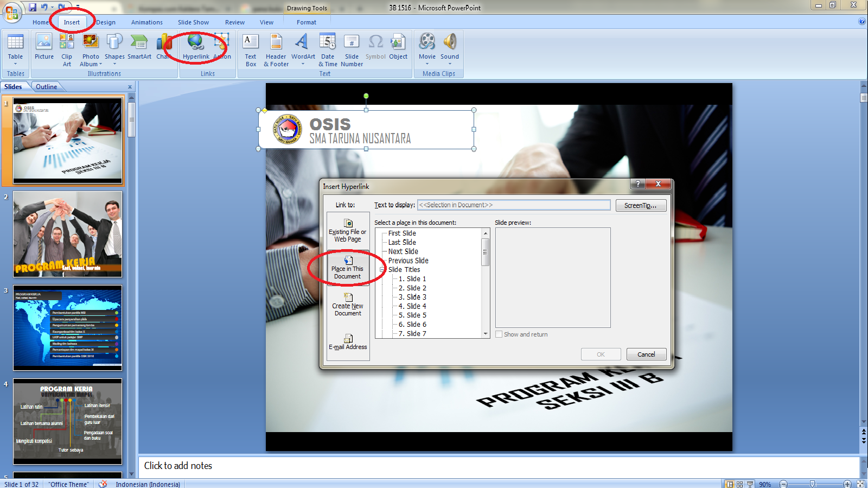Open the Movie dropdown menu
Image resolution: width=868 pixels, height=488 pixels.
coord(427,64)
